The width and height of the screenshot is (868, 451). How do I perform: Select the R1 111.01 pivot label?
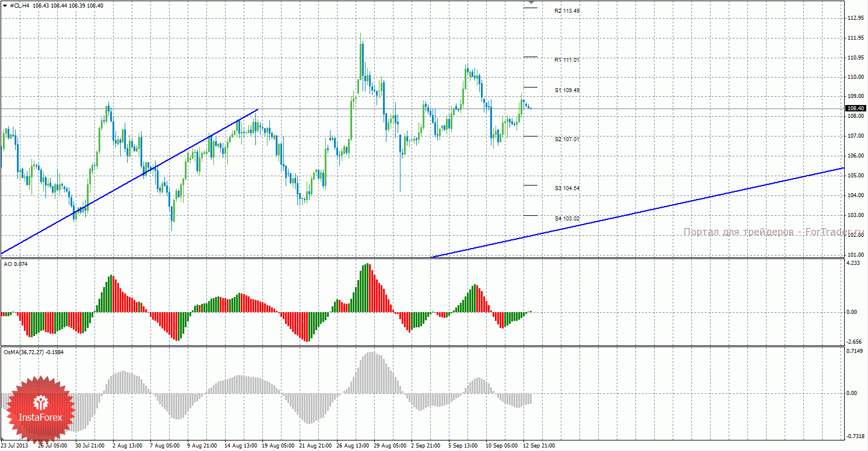point(567,60)
